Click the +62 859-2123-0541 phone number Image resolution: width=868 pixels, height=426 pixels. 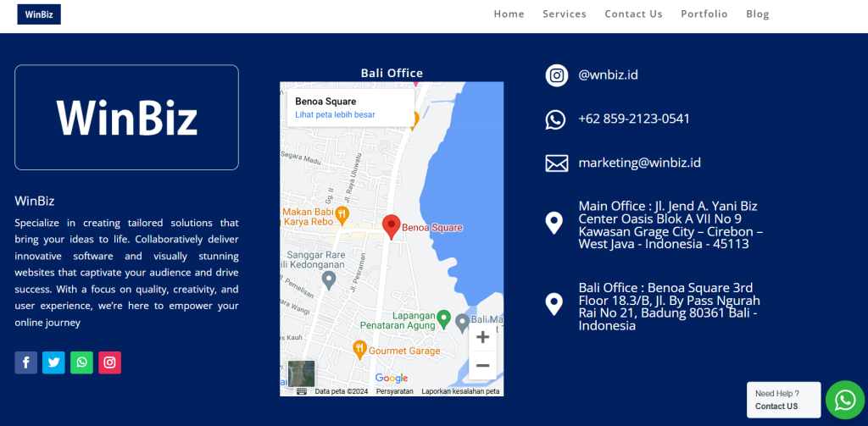[633, 119]
